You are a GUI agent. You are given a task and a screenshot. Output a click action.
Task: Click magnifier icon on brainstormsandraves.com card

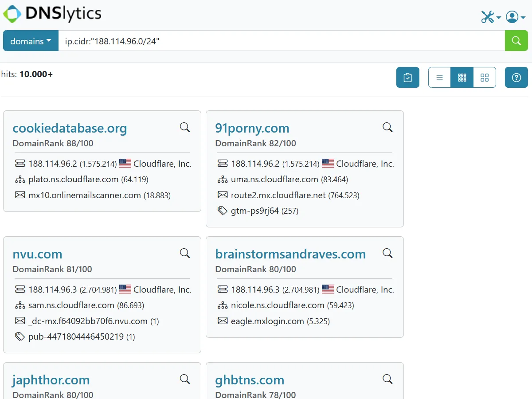click(387, 253)
